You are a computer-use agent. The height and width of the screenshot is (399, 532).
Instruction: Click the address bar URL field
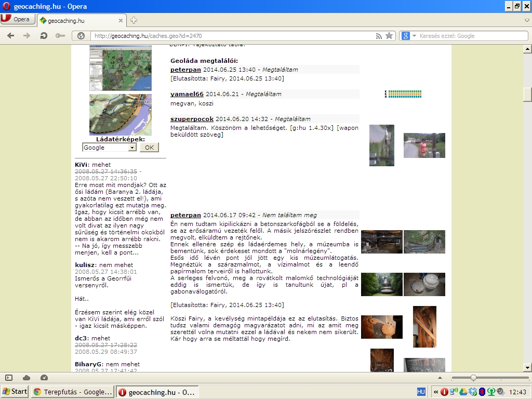pos(233,36)
